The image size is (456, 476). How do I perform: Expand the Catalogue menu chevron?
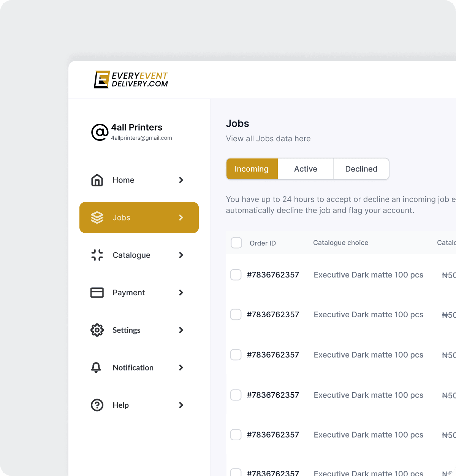coord(181,255)
